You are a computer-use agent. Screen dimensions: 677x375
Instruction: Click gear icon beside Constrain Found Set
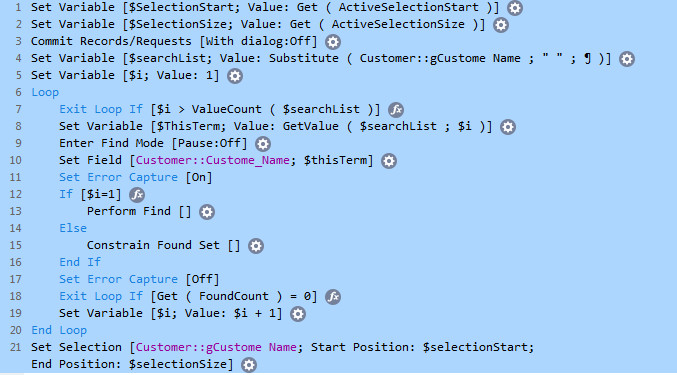pos(256,246)
